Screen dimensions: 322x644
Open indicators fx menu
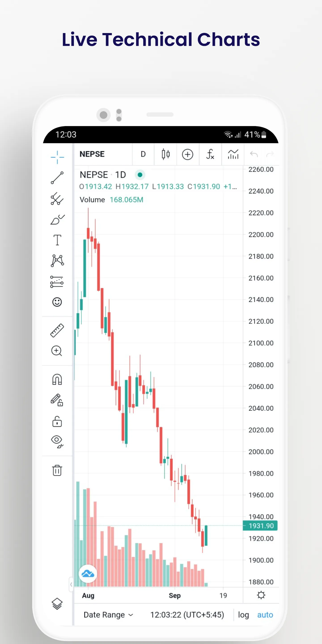click(210, 154)
